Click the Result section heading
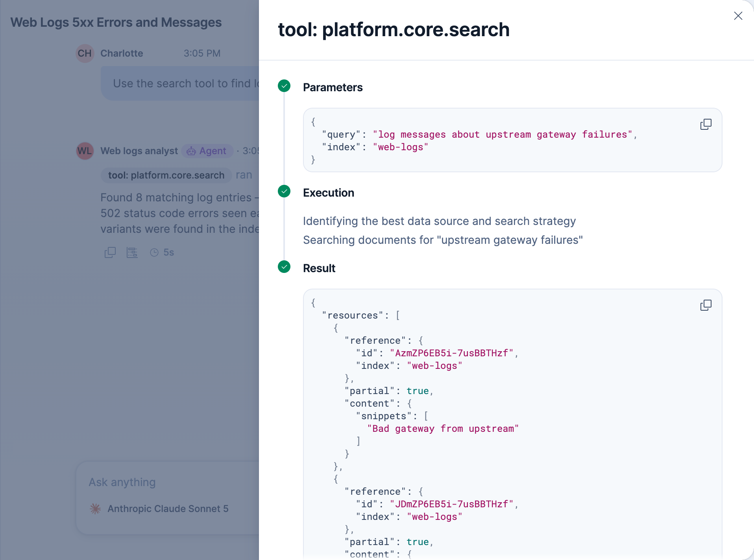This screenshot has height=560, width=754. [x=319, y=268]
